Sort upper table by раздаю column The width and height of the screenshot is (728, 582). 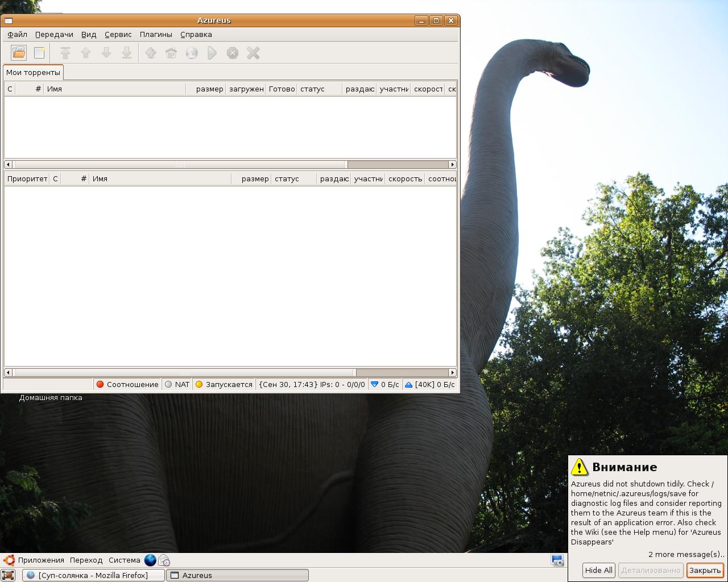[x=359, y=89]
